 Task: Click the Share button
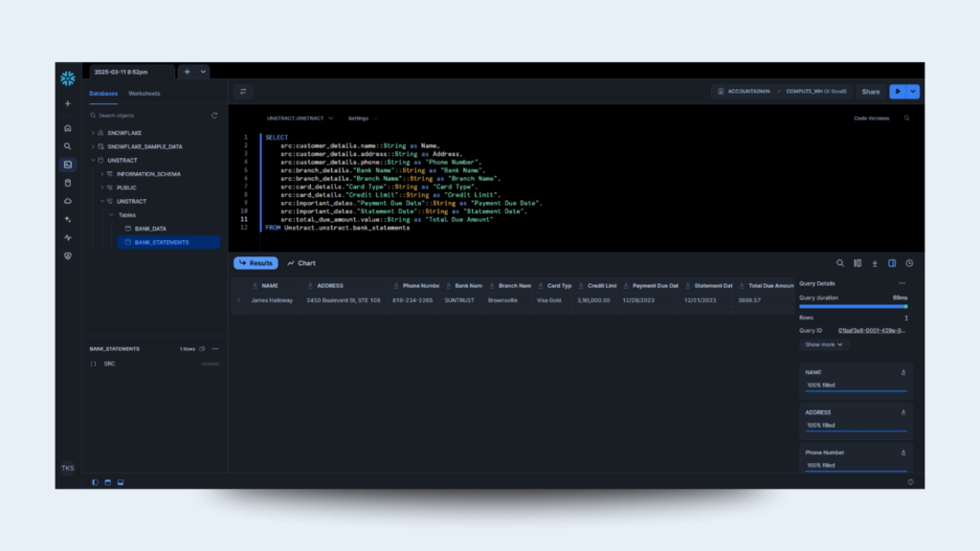(870, 92)
